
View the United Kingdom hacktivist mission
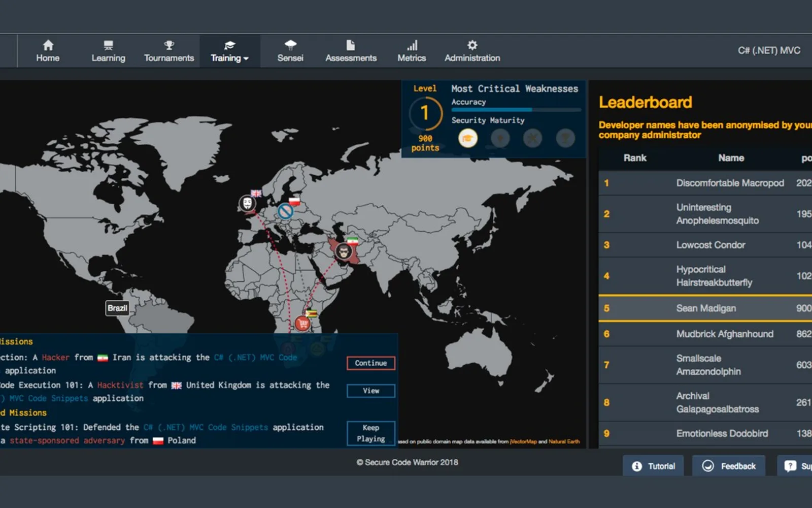[371, 391]
